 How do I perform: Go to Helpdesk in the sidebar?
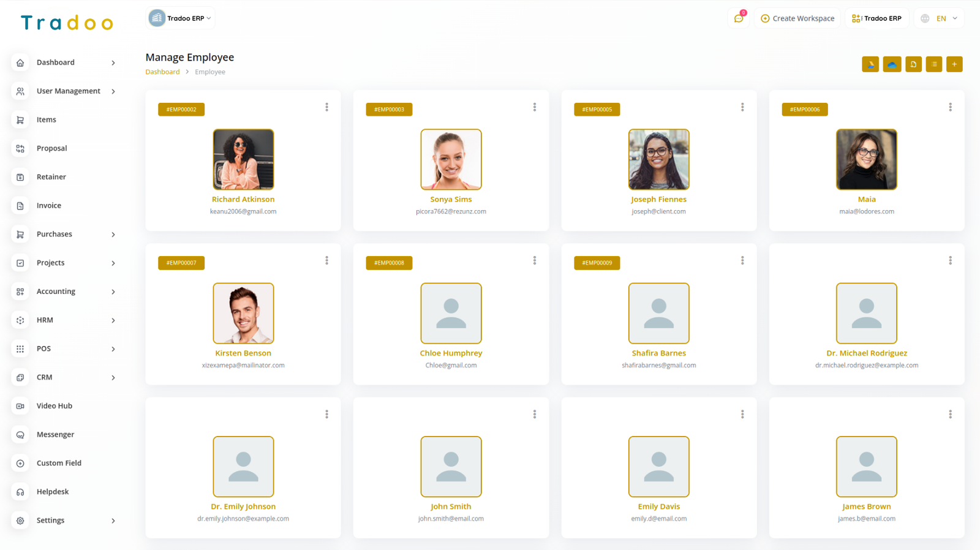[53, 492]
